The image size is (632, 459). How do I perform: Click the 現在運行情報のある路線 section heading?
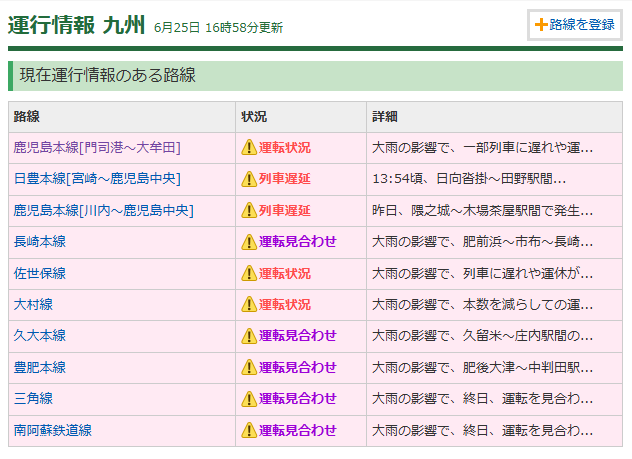(108, 75)
